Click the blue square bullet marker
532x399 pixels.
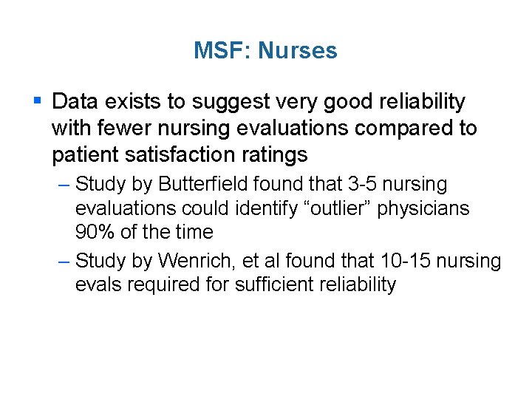38,100
